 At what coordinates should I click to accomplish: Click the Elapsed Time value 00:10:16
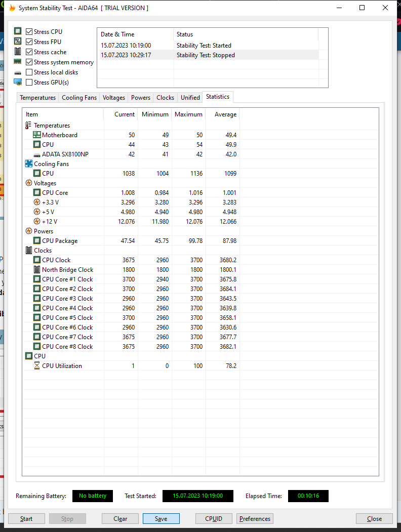(308, 496)
